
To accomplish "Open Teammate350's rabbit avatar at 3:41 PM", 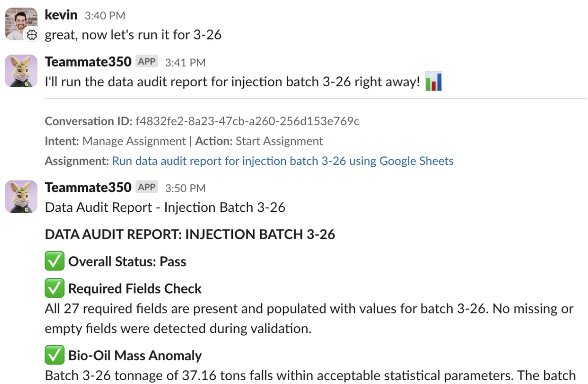I will click(21, 71).
